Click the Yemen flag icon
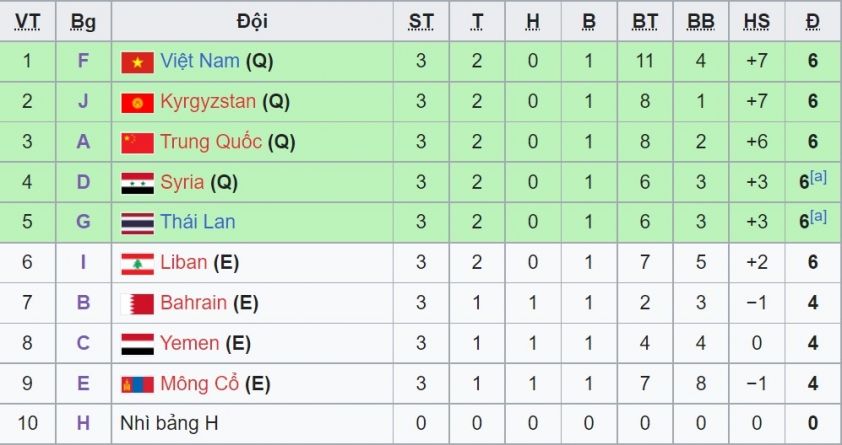Viewport: 842px width, 445px height. (x=137, y=344)
